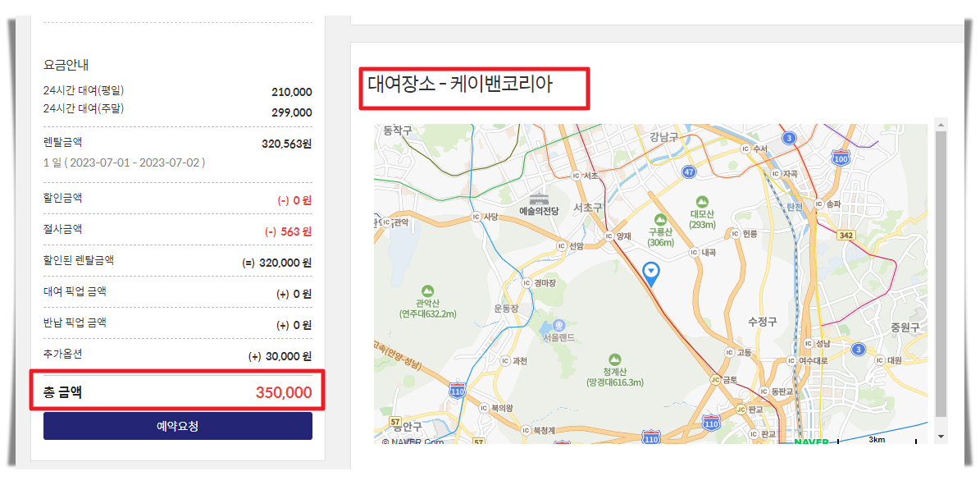Select the 대모산 mountain icon

(x=702, y=201)
